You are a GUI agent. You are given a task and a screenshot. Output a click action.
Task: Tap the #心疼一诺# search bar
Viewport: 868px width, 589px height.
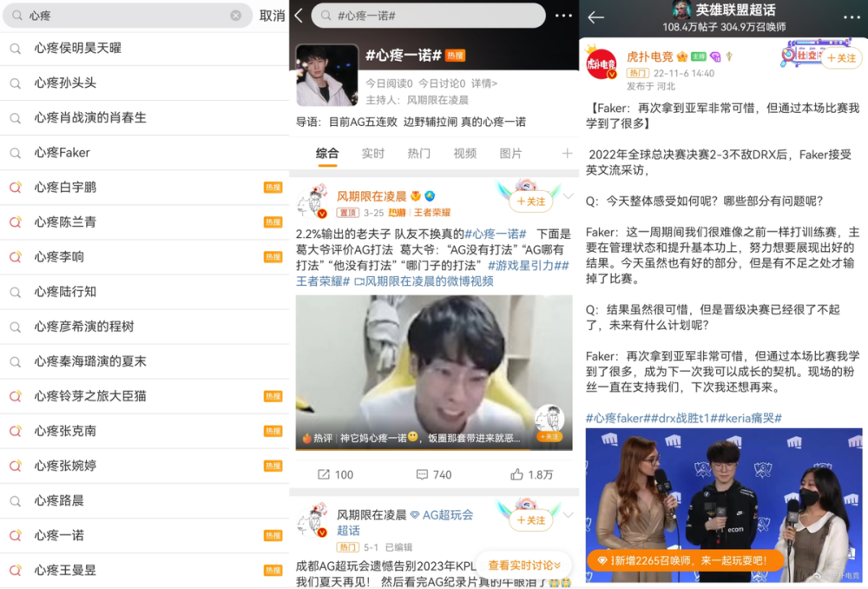428,16
